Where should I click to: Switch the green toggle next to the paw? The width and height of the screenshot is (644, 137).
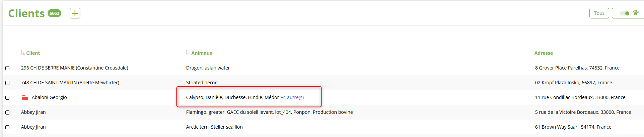pos(625,13)
